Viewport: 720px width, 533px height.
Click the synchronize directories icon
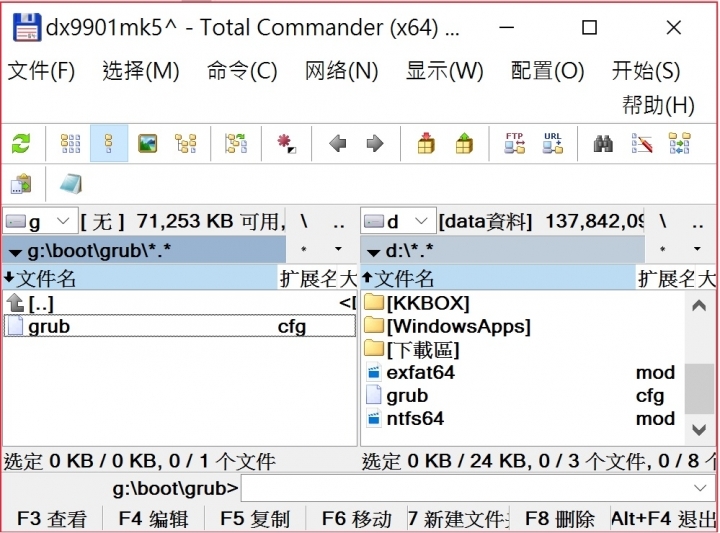coord(680,143)
